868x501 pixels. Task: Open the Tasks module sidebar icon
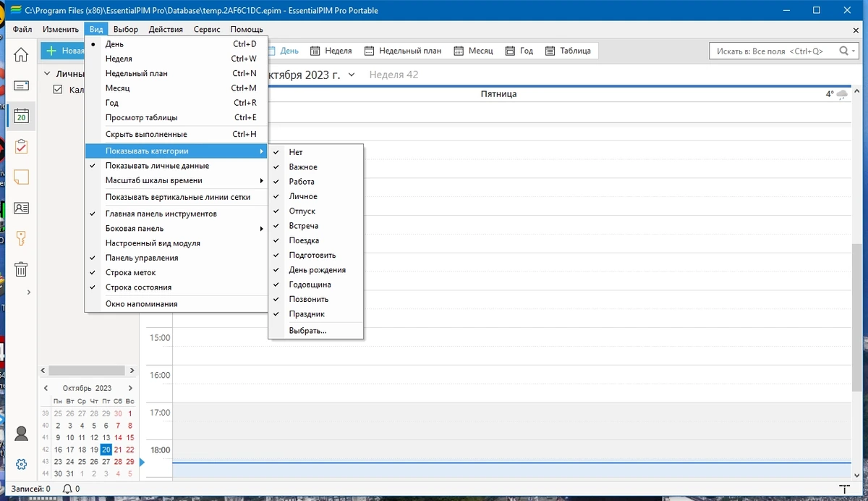coord(22,146)
